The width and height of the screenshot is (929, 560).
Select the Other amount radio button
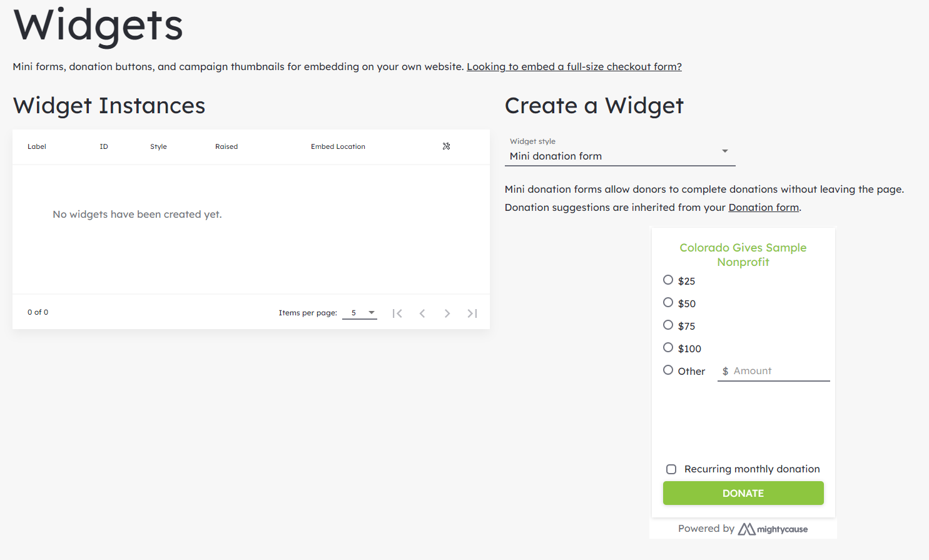pyautogui.click(x=668, y=370)
